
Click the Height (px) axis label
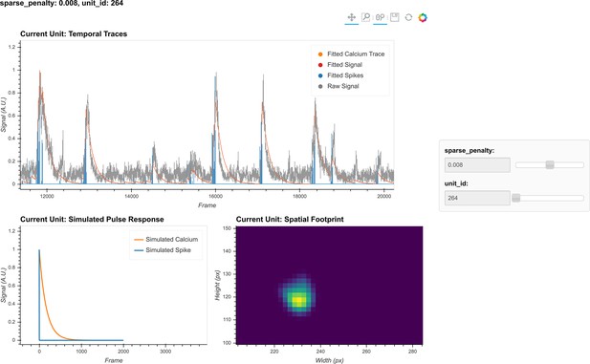[x=217, y=285]
